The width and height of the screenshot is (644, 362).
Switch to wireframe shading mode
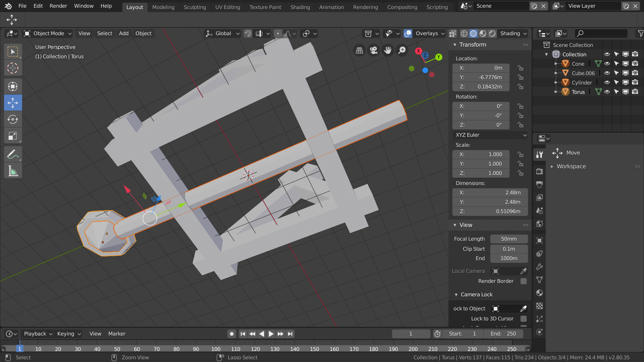(x=464, y=34)
